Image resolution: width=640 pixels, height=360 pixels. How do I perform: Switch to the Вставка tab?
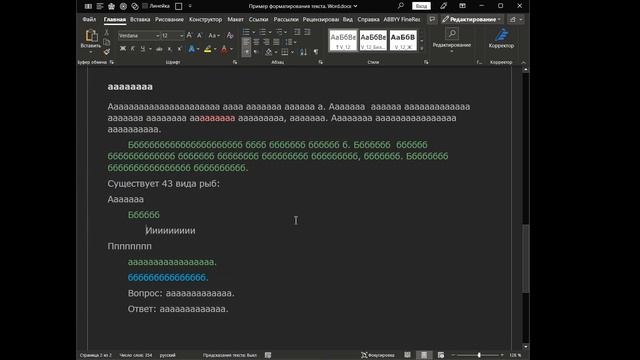tap(140, 19)
